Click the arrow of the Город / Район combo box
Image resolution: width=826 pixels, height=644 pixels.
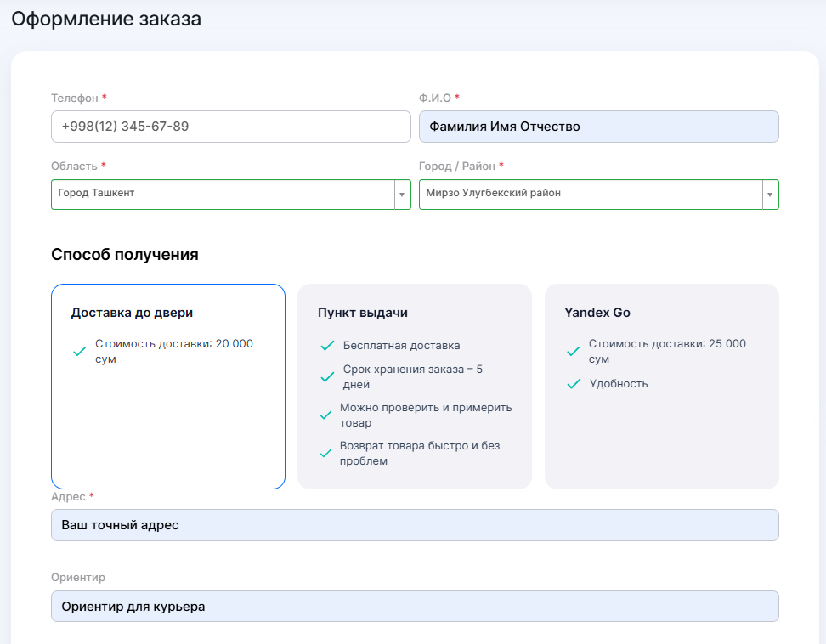[770, 195]
